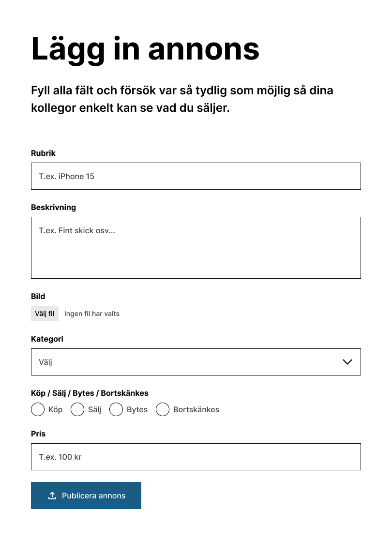Click the Pris field label
The image size is (392, 540).
38,434
